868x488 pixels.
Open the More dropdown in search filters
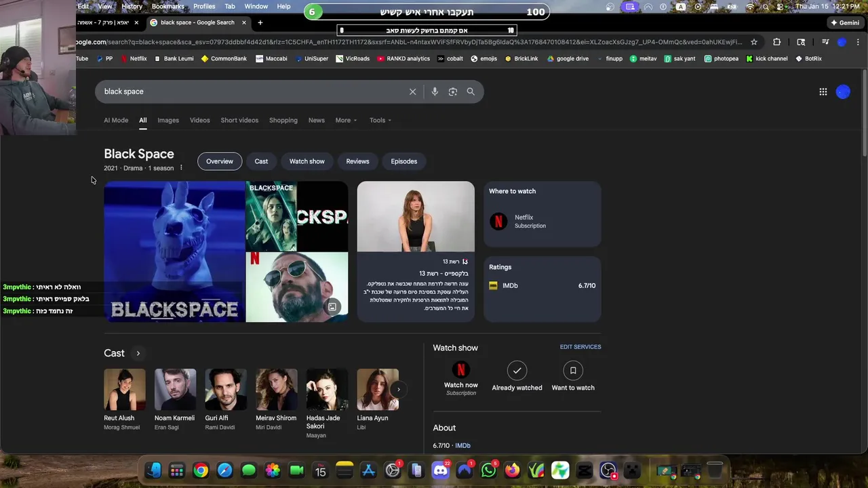(346, 120)
